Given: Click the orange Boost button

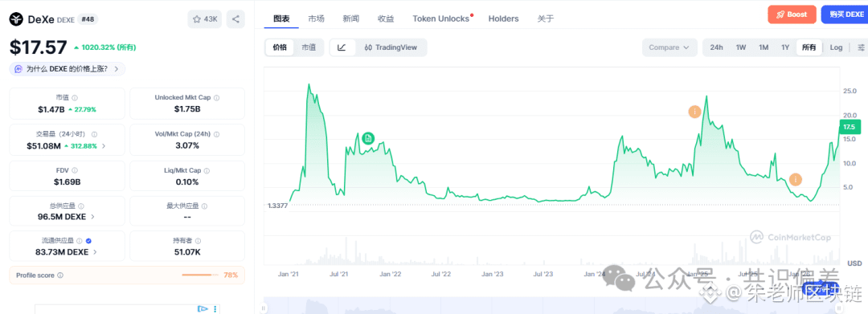Looking at the screenshot, I should pos(792,14).
